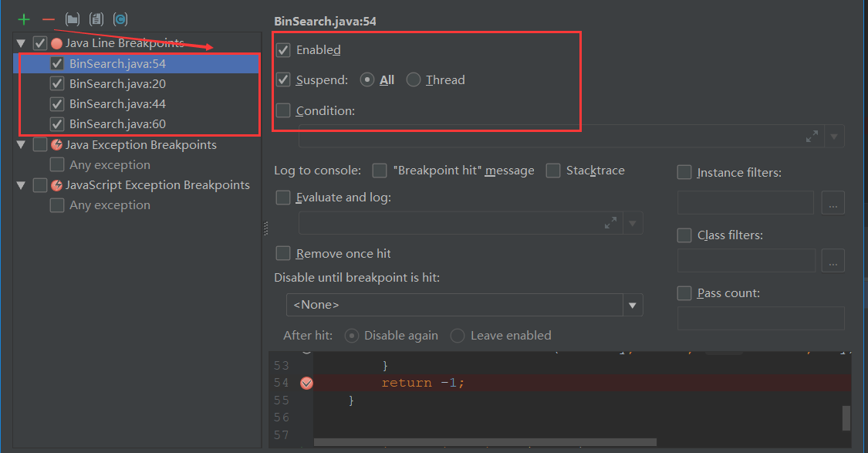The height and width of the screenshot is (453, 868).
Task: Check "Breakpoint hit" message option
Action: pyautogui.click(x=379, y=171)
